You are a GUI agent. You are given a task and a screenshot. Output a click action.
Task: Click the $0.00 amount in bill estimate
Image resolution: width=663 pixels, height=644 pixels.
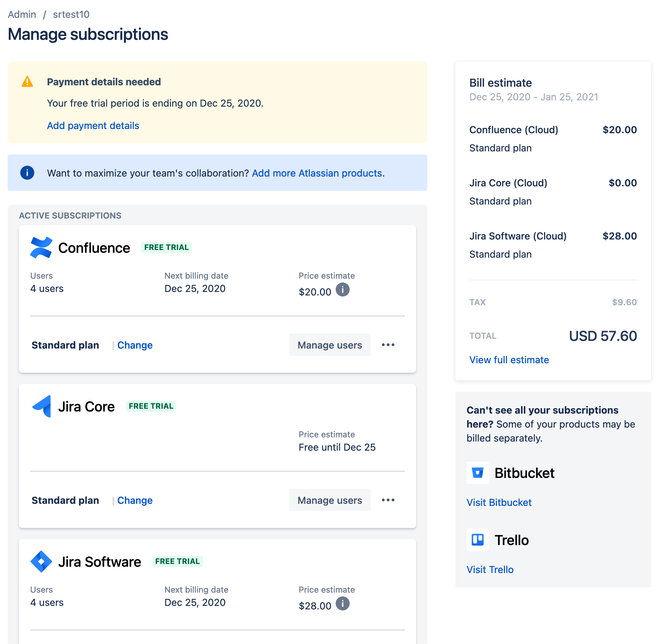click(623, 183)
